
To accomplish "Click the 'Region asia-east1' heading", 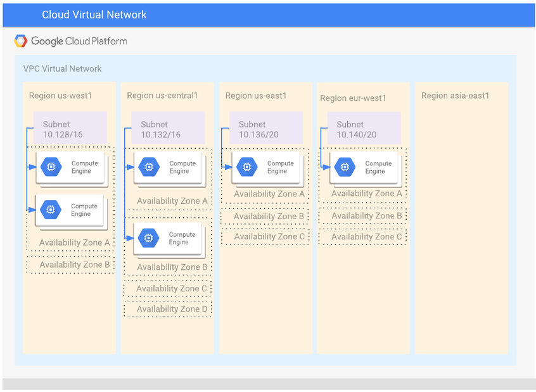I will (x=456, y=96).
